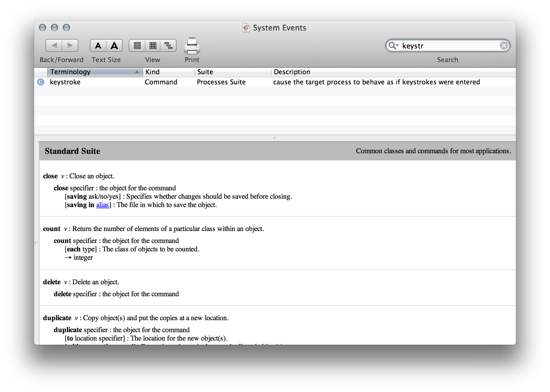Viewport: 550px width, 392px height.
Task: Click the saving ask/no/yes parameter line
Action: pos(179,196)
